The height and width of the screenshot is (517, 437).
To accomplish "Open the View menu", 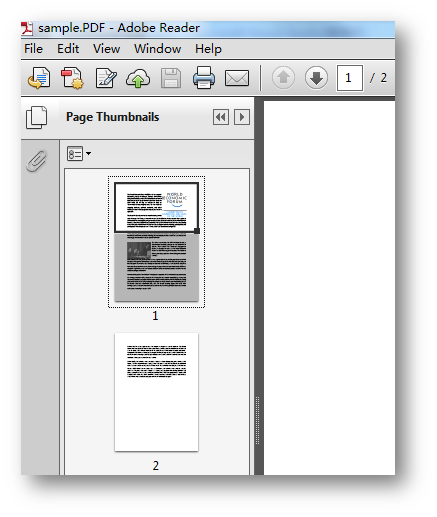I will point(106,49).
